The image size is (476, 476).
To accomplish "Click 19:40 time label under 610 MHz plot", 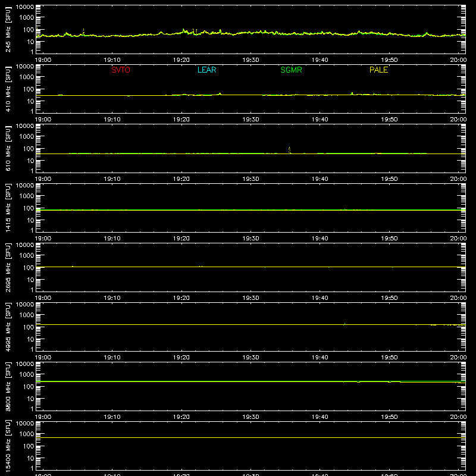I will click(320, 179).
